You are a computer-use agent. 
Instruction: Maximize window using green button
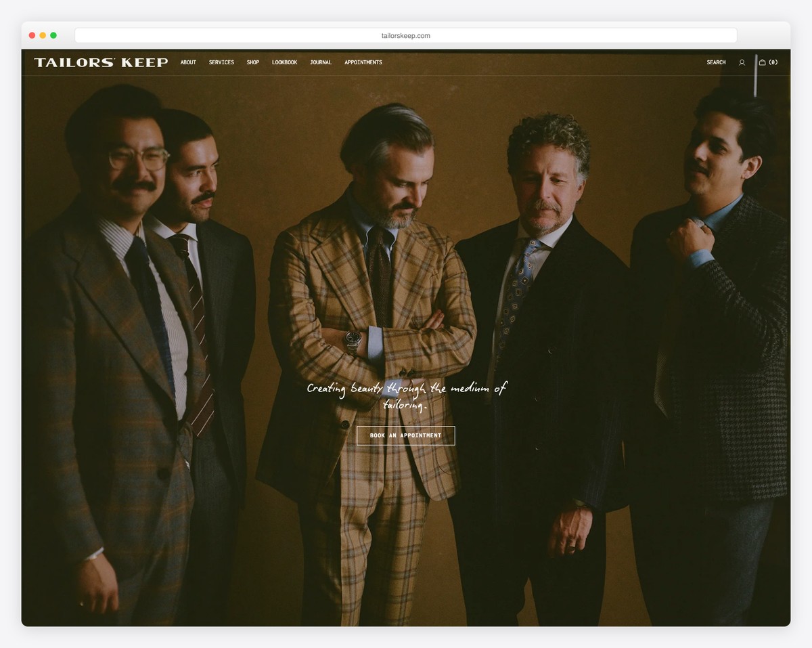53,35
